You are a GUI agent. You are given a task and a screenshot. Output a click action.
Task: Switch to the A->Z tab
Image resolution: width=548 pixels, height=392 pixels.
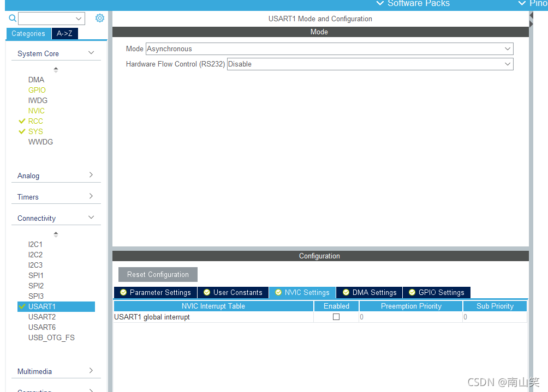pos(64,33)
